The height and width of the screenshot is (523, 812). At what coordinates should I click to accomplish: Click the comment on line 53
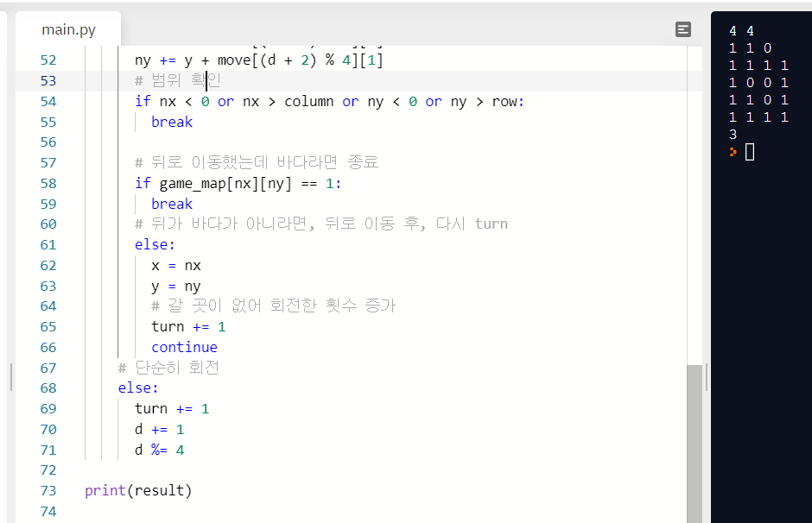(x=178, y=81)
